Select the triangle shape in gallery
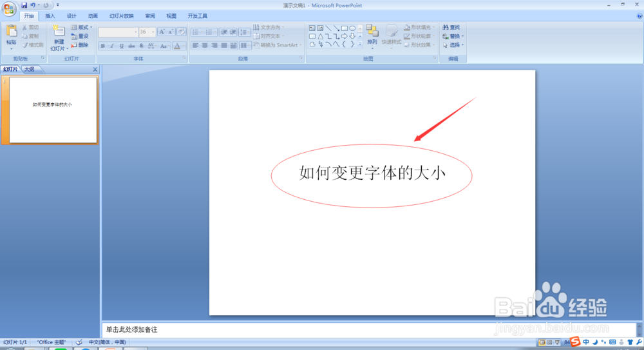 (x=320, y=36)
